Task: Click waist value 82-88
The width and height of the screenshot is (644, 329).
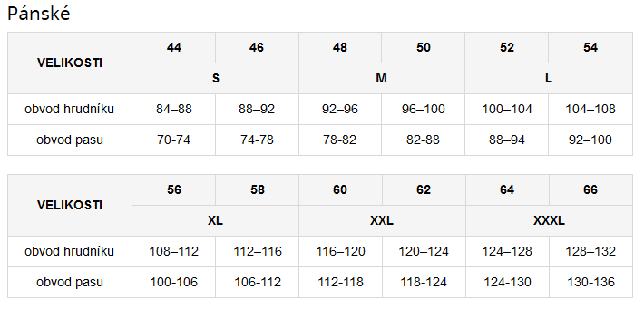Action: pyautogui.click(x=423, y=140)
